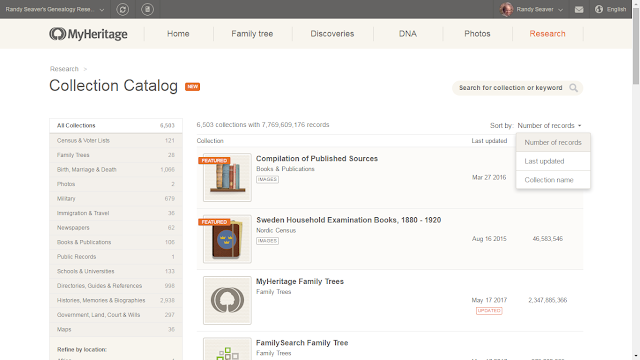Choose Collection name sort option
640x360 pixels.
(553, 180)
